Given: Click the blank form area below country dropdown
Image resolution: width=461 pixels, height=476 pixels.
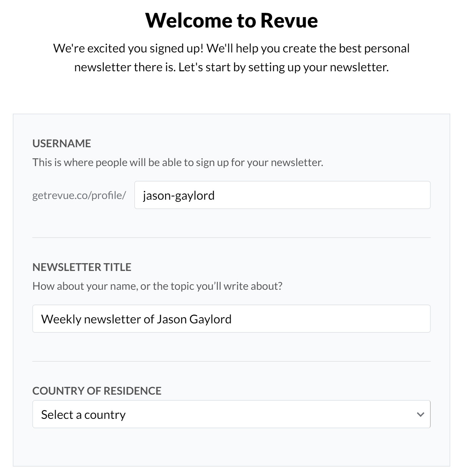Looking at the screenshot, I should click(232, 447).
